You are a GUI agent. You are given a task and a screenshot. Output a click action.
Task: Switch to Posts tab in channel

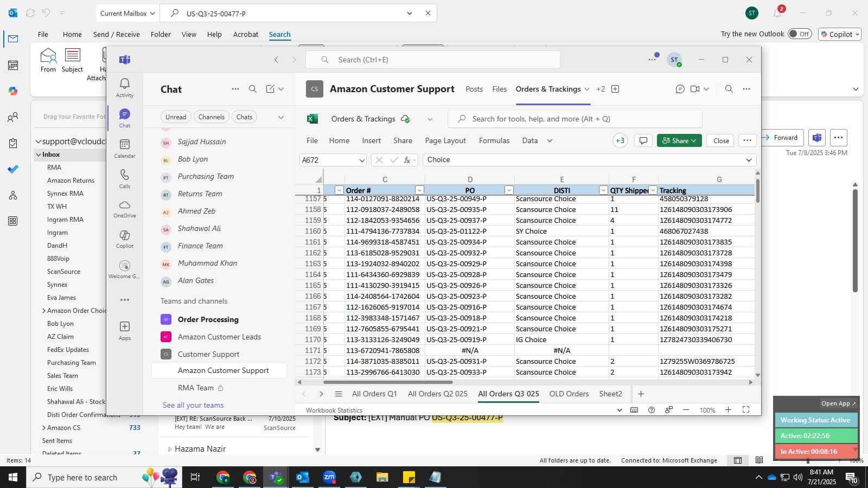click(x=474, y=89)
